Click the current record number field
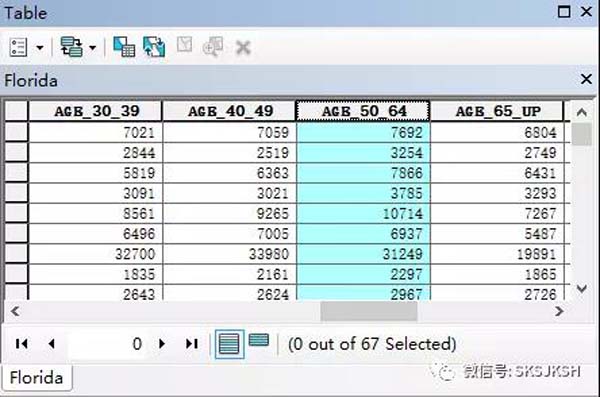This screenshot has height=397, width=600. pos(107,343)
